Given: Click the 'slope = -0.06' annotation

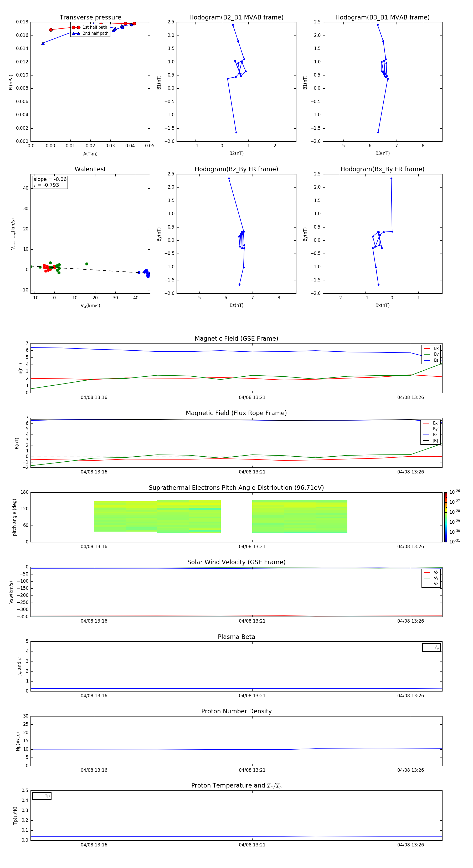Looking at the screenshot, I should [x=50, y=179].
